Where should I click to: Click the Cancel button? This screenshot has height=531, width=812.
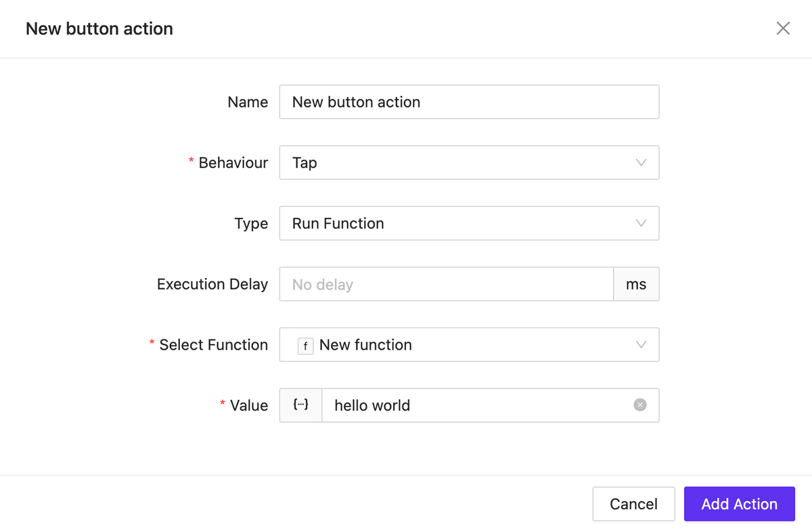(x=633, y=503)
